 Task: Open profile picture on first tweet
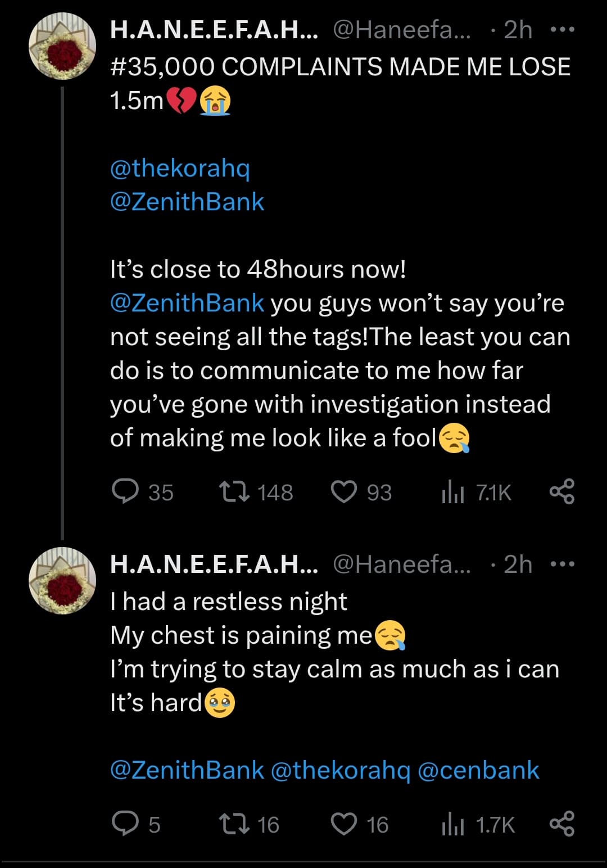(x=62, y=46)
